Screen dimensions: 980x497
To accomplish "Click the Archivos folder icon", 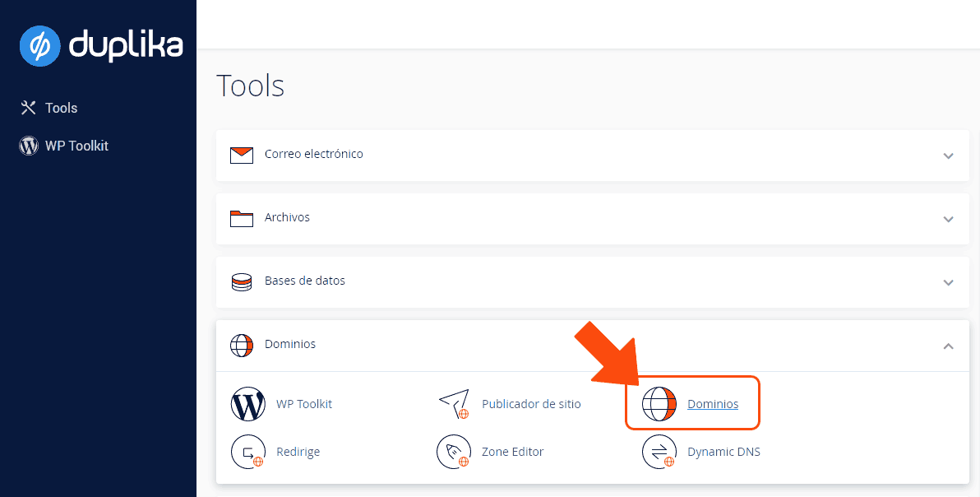I will click(x=242, y=218).
